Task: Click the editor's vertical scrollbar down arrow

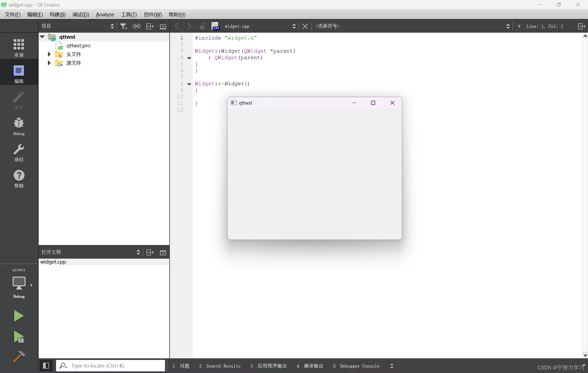Action: (585, 355)
